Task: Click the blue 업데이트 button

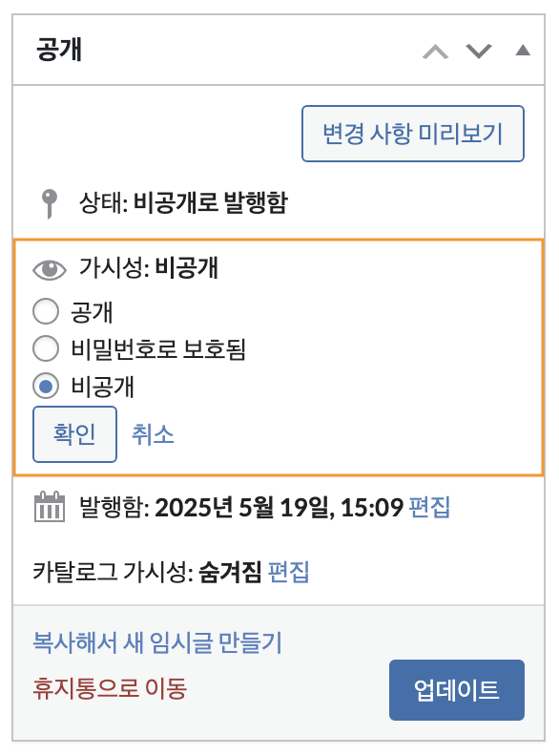Action: [457, 690]
